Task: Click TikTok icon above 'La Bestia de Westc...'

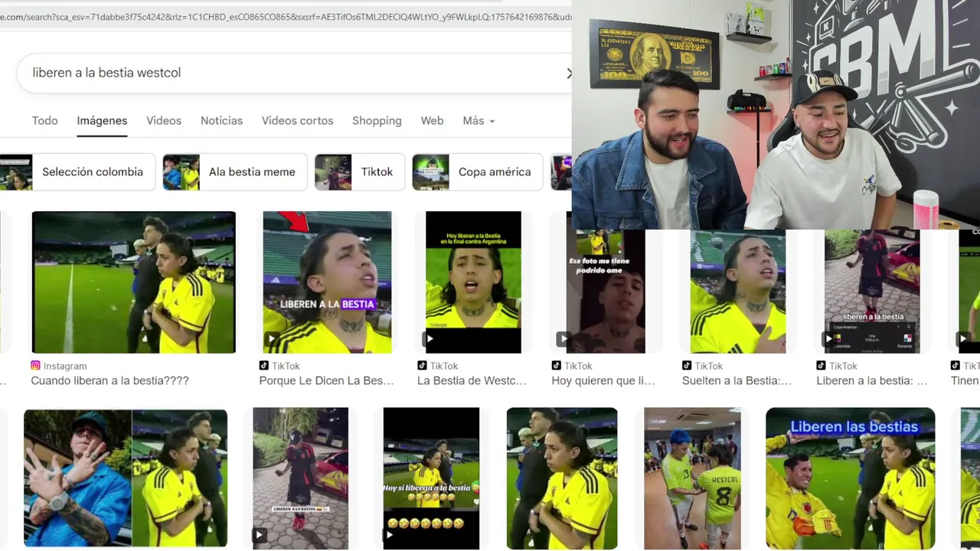Action: 422,366
